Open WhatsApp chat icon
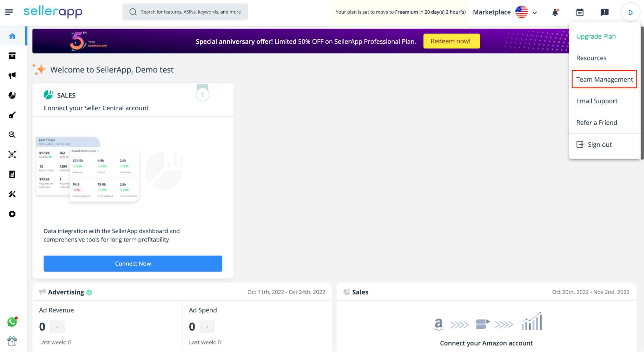 point(12,322)
